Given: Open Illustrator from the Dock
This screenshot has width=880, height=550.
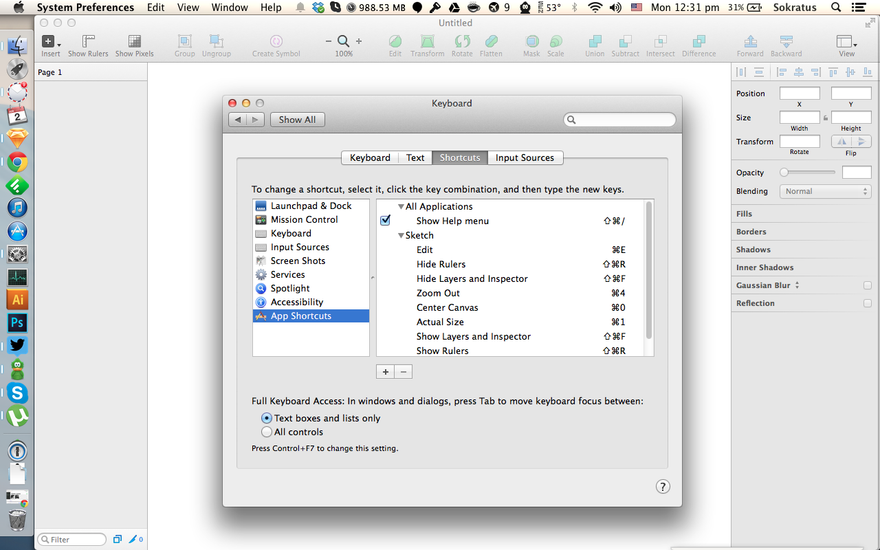Looking at the screenshot, I should [x=17, y=299].
